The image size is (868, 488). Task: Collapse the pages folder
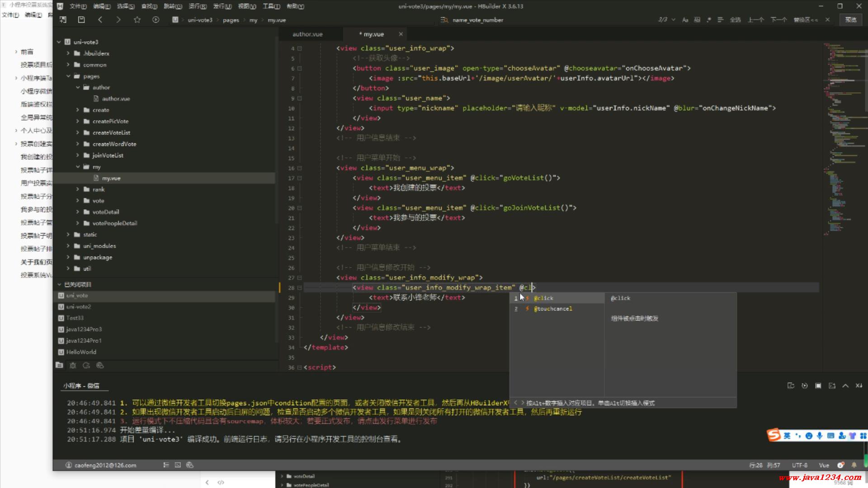pyautogui.click(x=68, y=76)
